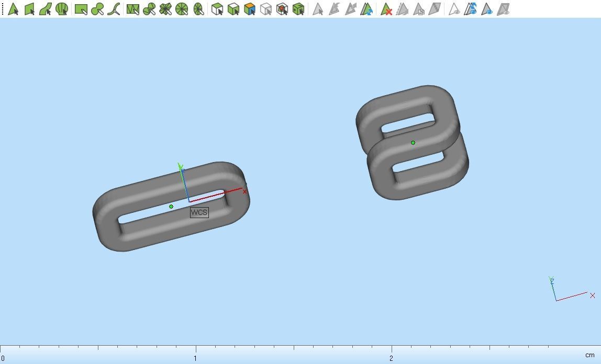The image size is (601, 364).
Task: Select the cube with green top face
Action: [x=217, y=9]
